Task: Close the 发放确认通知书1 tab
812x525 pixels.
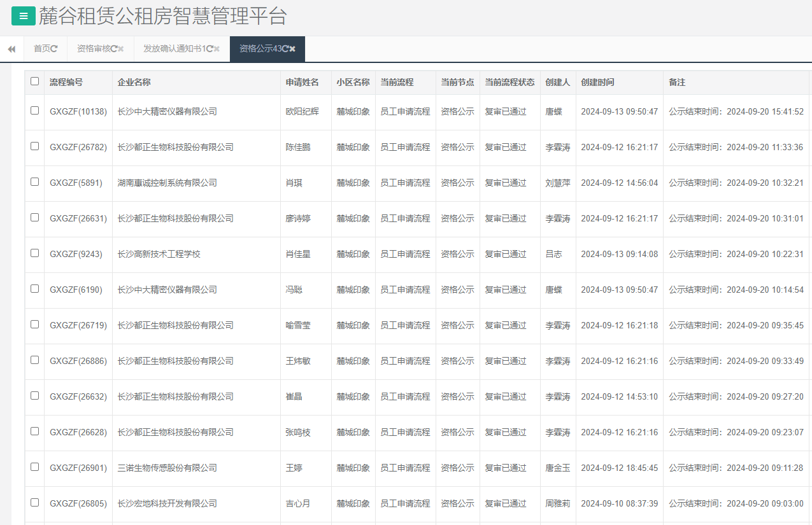Action: pyautogui.click(x=217, y=48)
